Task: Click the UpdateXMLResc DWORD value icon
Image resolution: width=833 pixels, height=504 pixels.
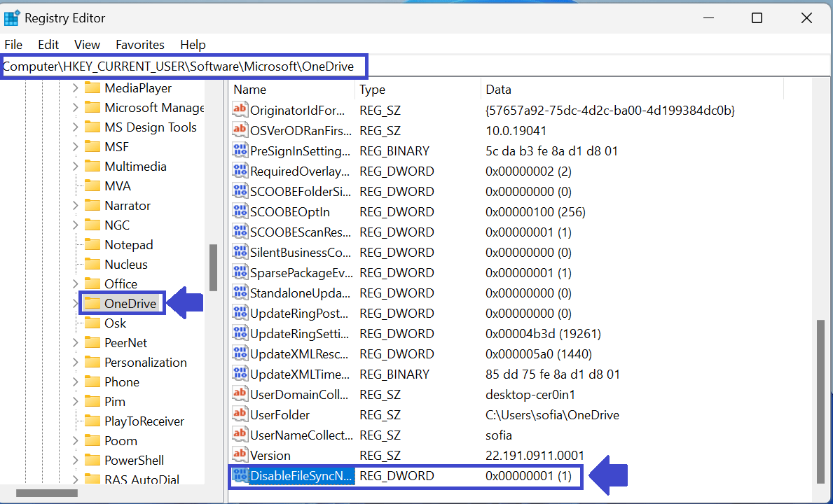Action: [240, 353]
